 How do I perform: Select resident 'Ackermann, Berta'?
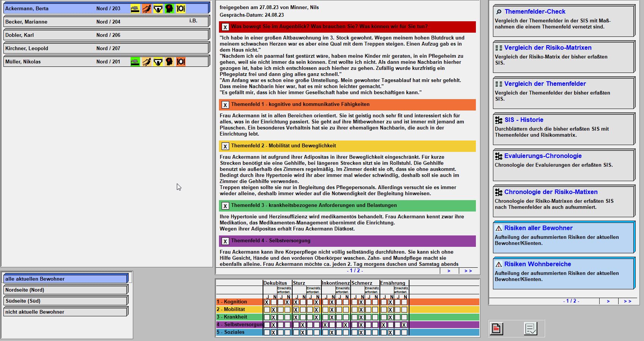click(107, 8)
